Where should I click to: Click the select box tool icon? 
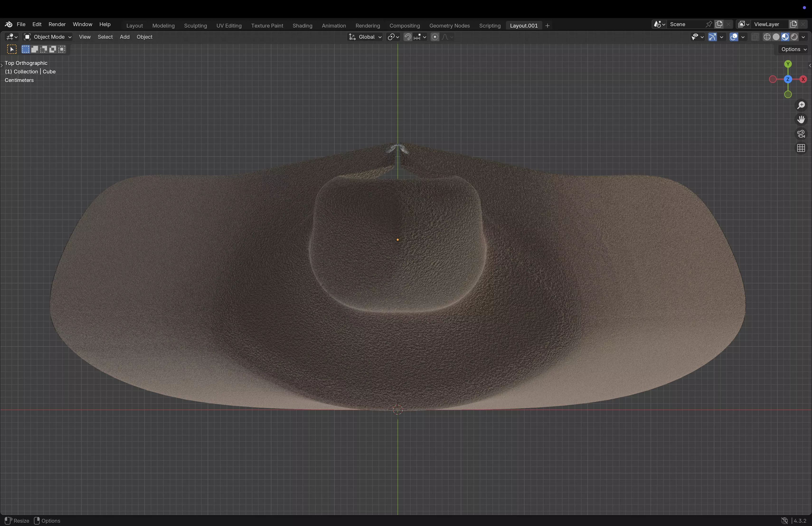[12, 49]
